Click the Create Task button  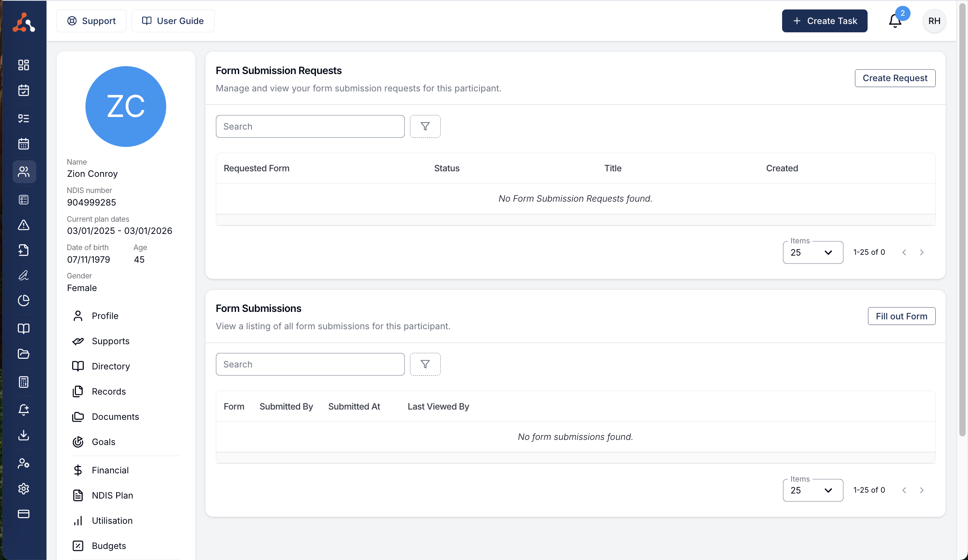click(x=824, y=21)
